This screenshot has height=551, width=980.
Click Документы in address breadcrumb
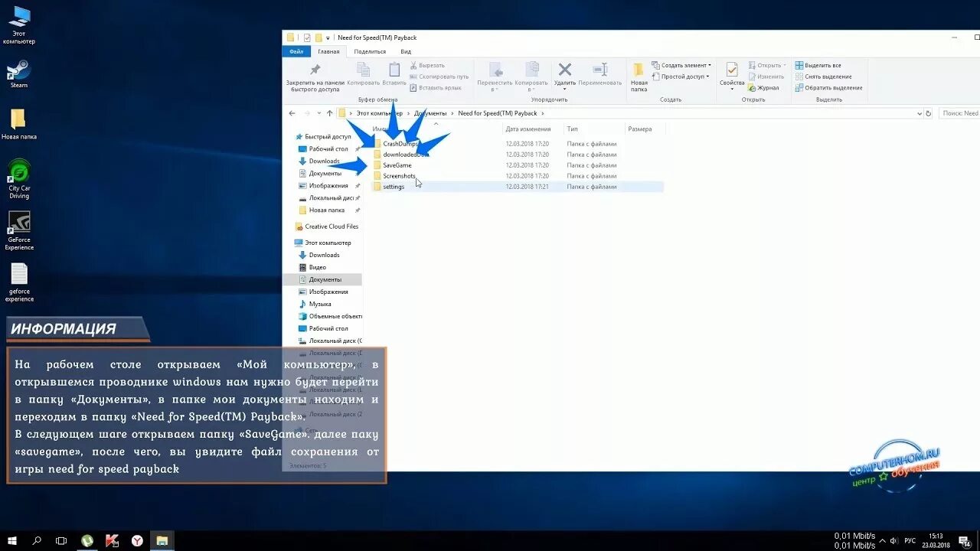click(x=430, y=113)
